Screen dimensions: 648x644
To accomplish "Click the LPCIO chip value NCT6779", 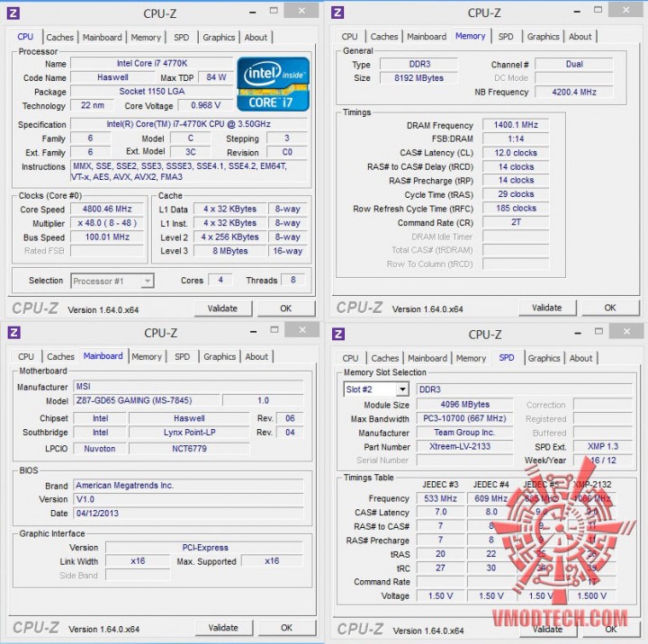I will 189,449.
